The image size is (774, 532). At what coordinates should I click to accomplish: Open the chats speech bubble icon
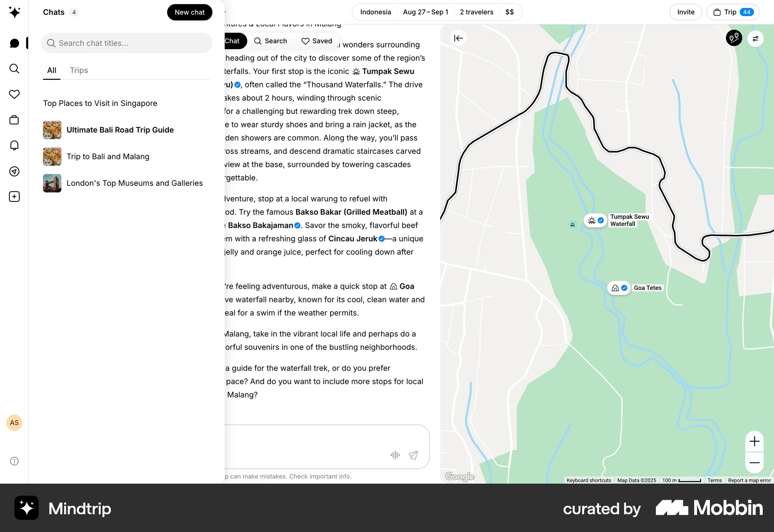15,43
